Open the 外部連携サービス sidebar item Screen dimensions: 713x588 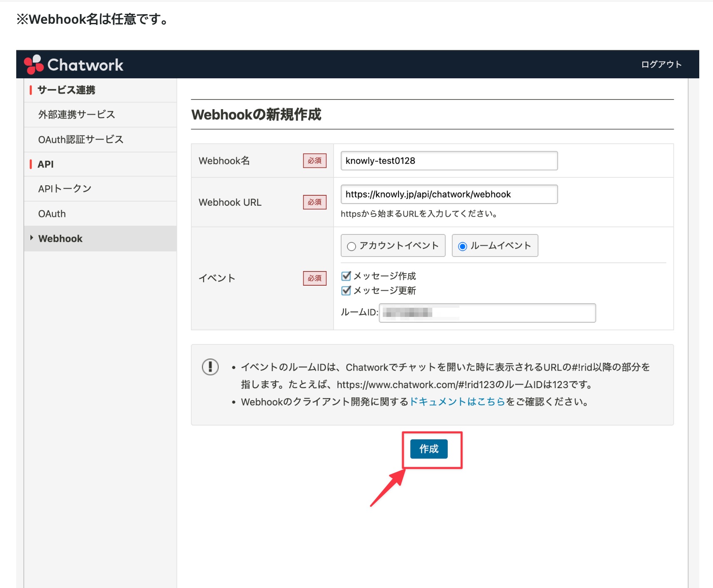77,115
